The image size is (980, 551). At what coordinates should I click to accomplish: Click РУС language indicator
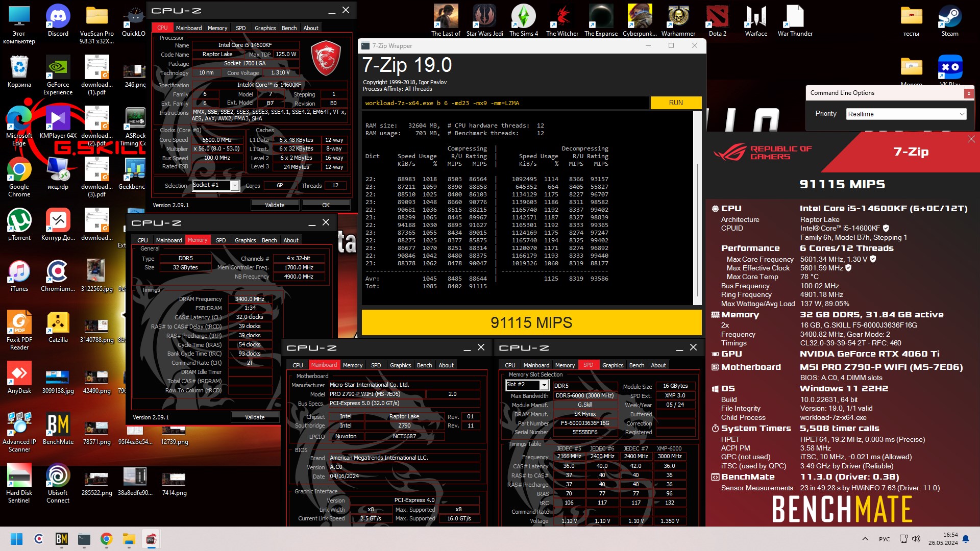click(885, 539)
